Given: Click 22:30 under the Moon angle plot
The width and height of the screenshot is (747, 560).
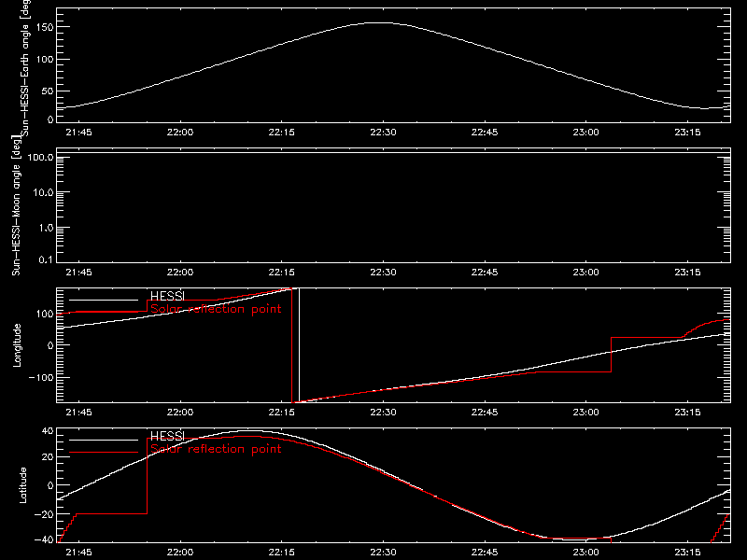Looking at the screenshot, I should click(x=383, y=272).
